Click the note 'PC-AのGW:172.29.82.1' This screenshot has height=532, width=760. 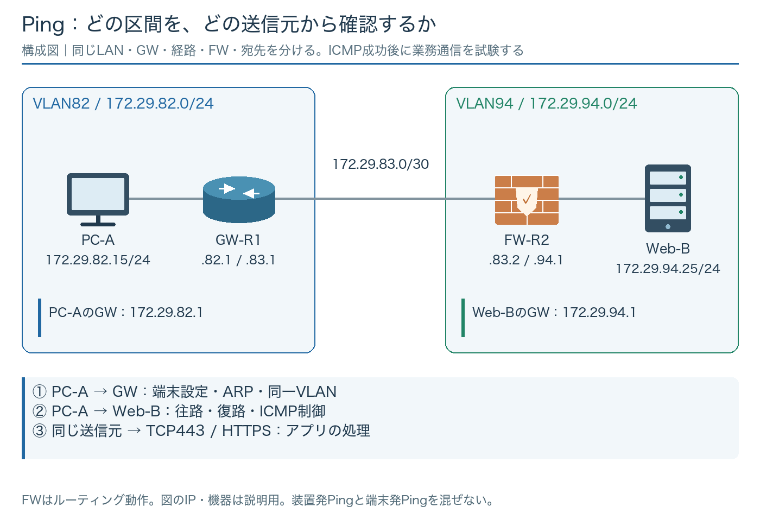126,312
